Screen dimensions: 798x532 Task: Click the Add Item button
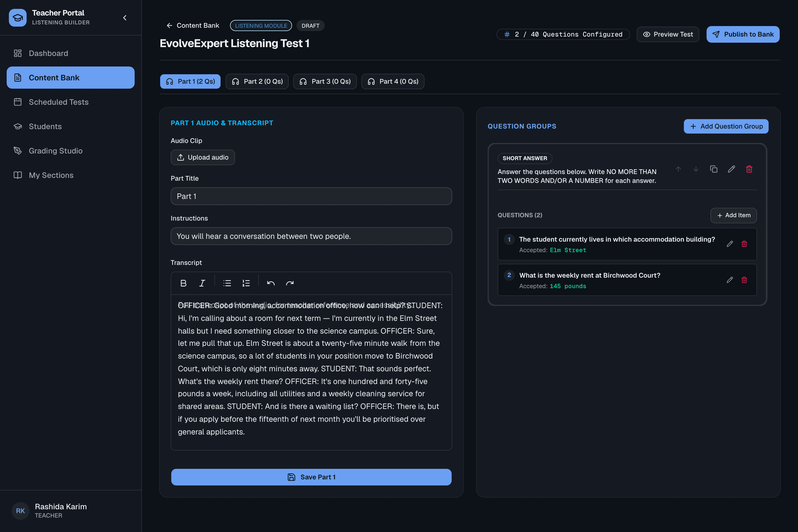click(x=733, y=216)
